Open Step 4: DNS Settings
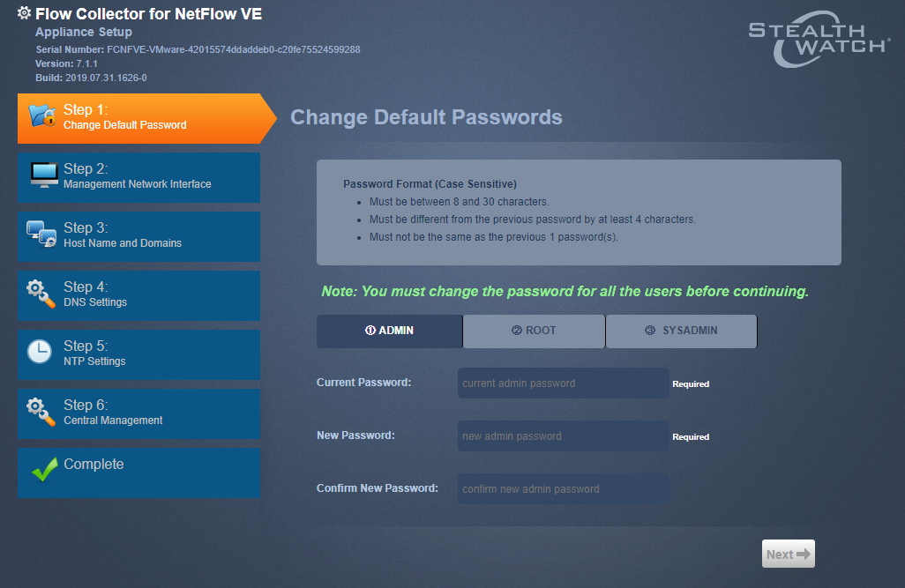The image size is (905, 588). click(138, 294)
